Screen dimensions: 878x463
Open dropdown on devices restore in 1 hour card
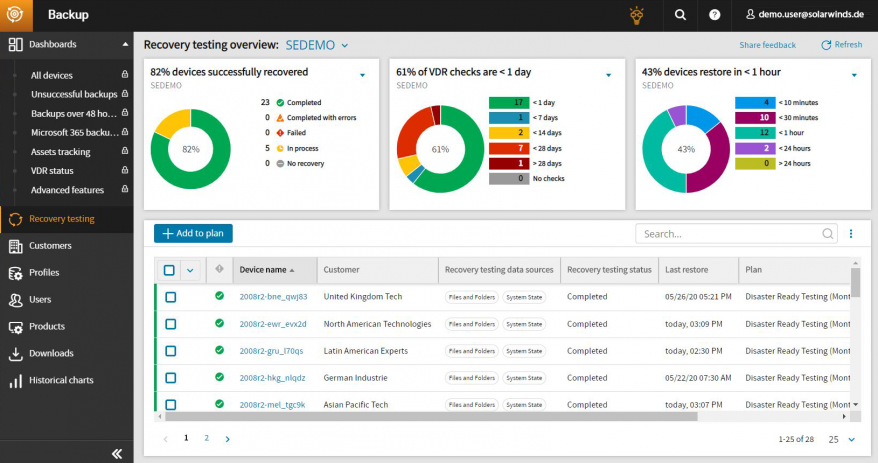pyautogui.click(x=854, y=75)
